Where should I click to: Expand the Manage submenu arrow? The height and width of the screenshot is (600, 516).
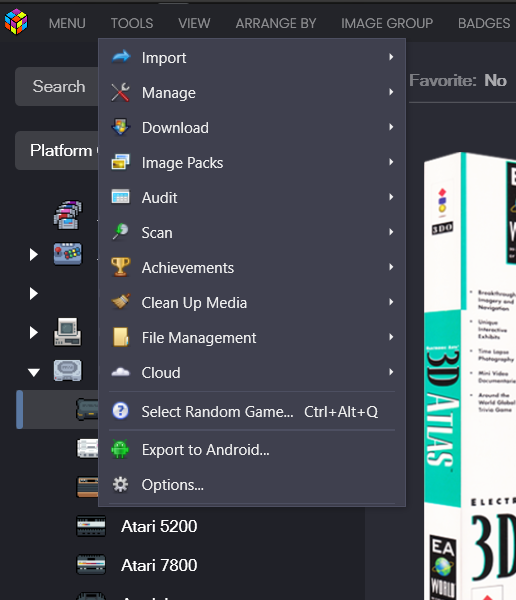tap(391, 92)
